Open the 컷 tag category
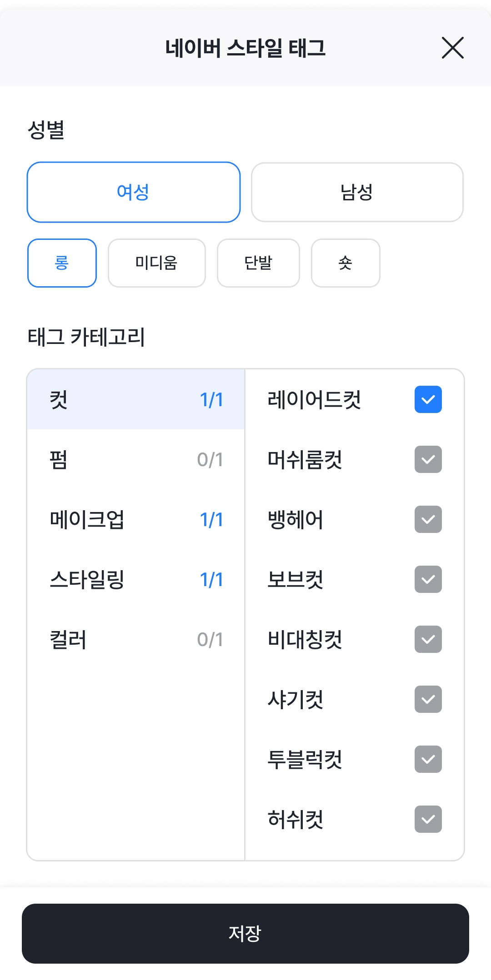Viewport: 491px width, 980px height. (x=135, y=400)
